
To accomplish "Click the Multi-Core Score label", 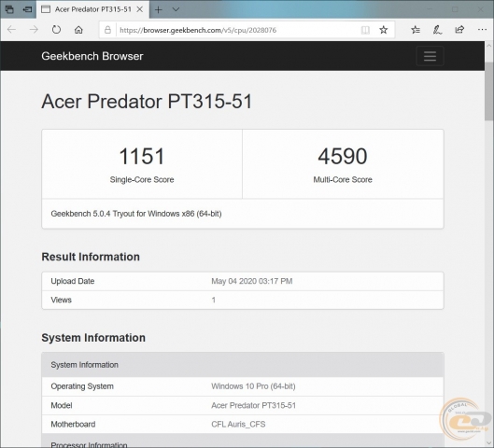I will [x=343, y=180].
